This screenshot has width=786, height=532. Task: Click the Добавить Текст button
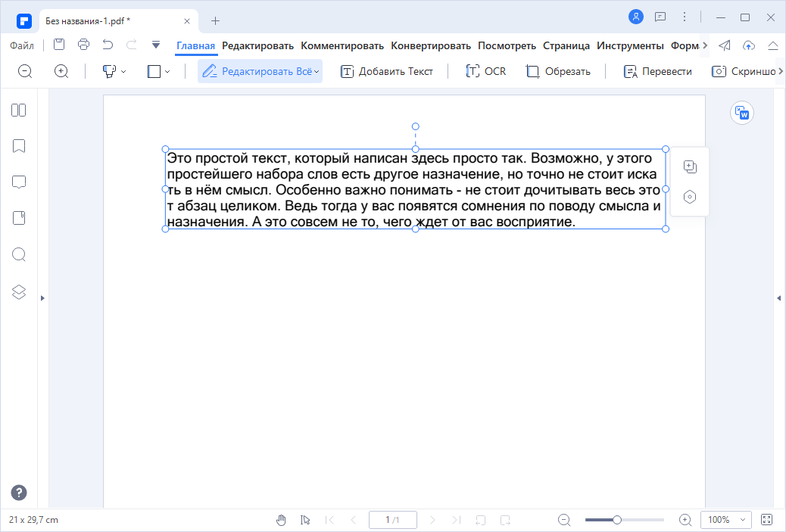pyautogui.click(x=387, y=70)
